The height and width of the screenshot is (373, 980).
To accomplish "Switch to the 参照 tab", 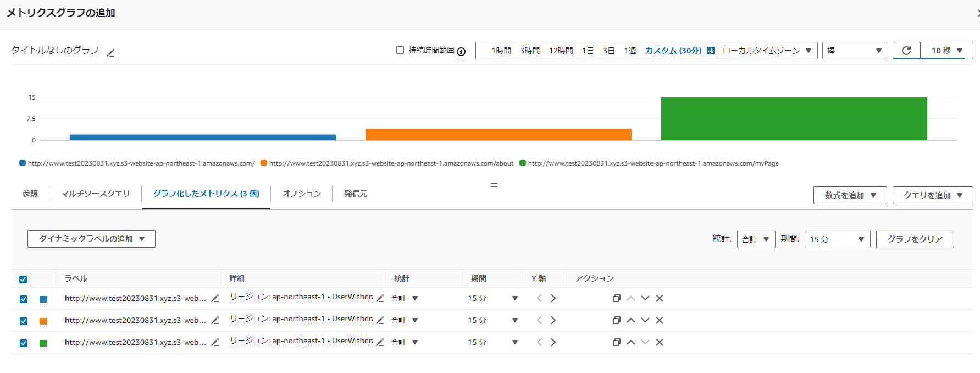I will 30,194.
